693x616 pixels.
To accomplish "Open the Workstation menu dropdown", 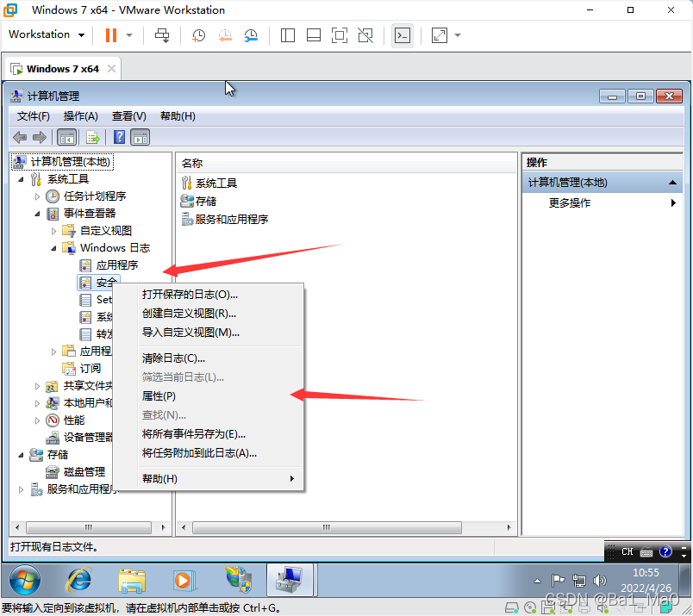I will point(47,34).
